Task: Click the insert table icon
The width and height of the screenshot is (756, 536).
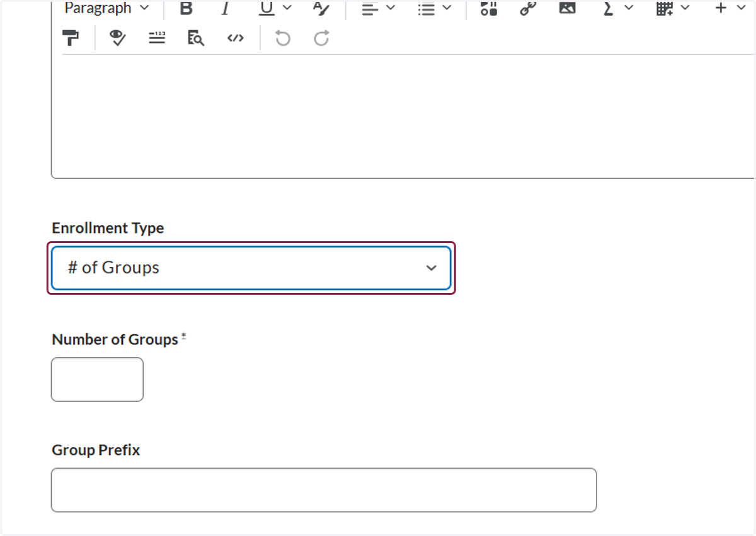Action: coord(665,8)
